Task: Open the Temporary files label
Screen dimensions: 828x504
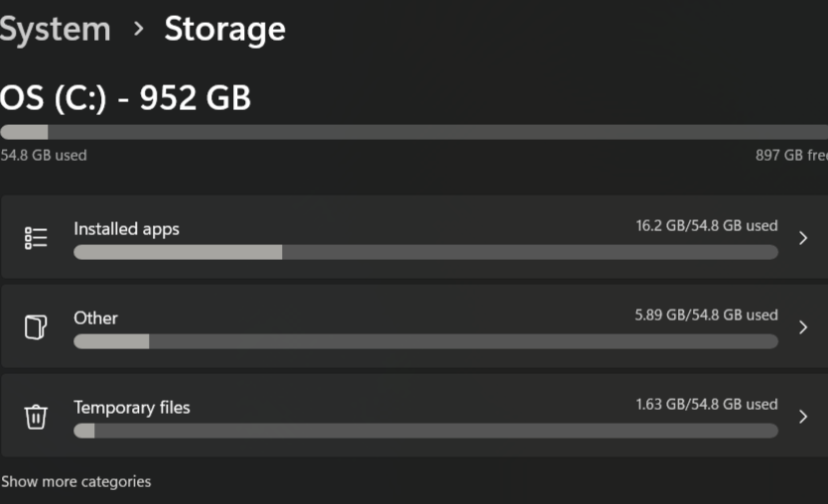Action: 131,408
